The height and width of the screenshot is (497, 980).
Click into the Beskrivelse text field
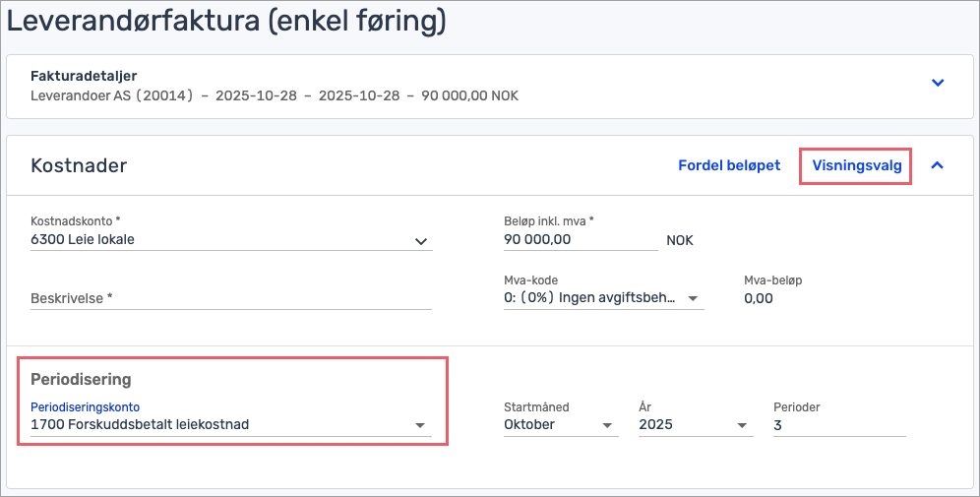[x=231, y=298]
